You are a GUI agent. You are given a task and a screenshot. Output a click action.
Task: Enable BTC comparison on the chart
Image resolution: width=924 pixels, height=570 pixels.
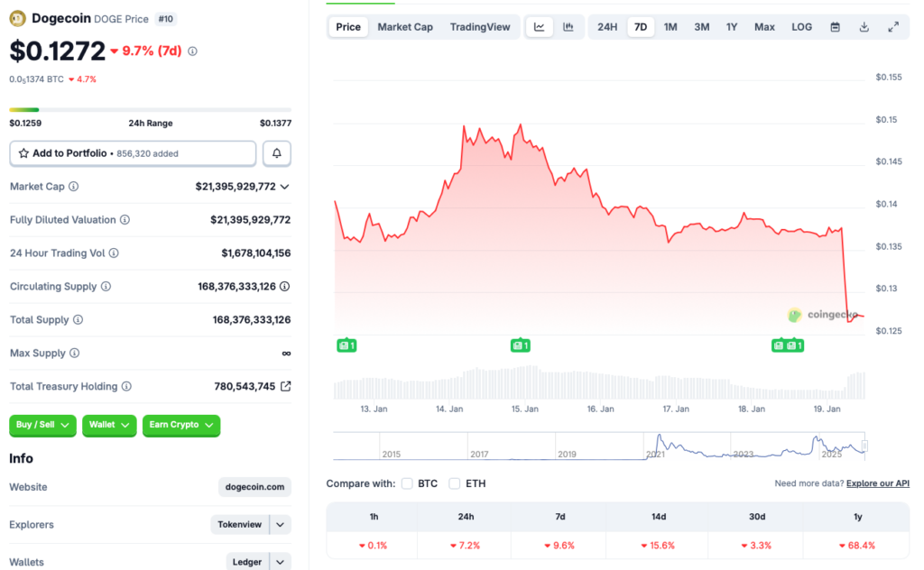pyautogui.click(x=407, y=483)
